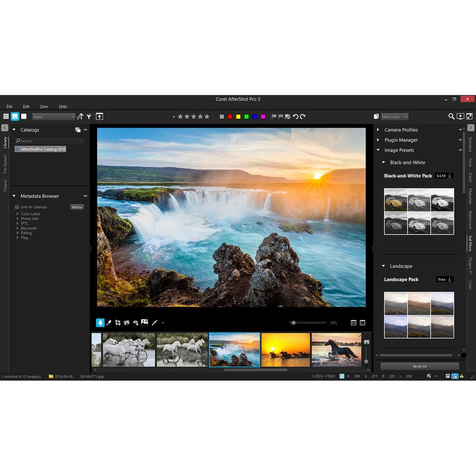The width and height of the screenshot is (476, 476).
Task: Open the Name sort dropdown
Action: [x=52, y=117]
